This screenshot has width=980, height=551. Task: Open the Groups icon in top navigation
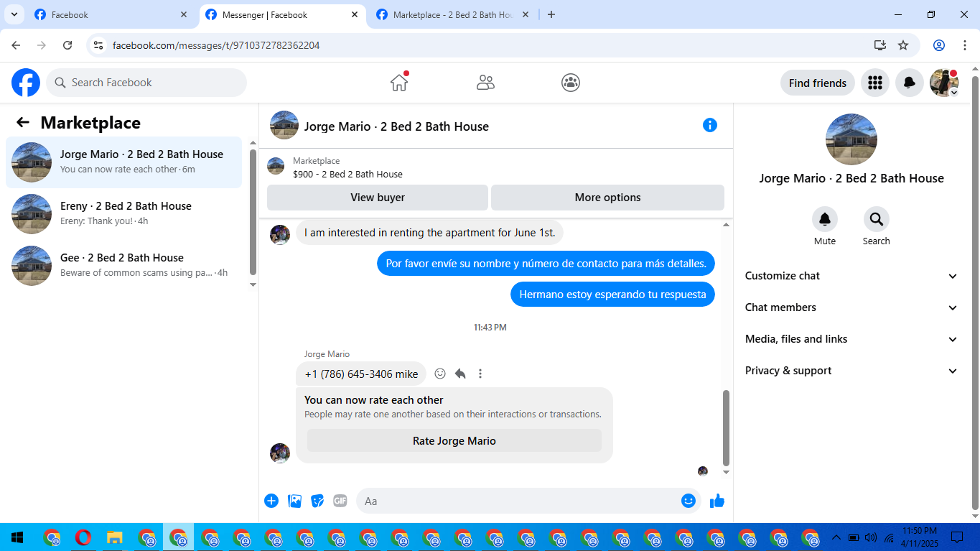[x=571, y=83]
